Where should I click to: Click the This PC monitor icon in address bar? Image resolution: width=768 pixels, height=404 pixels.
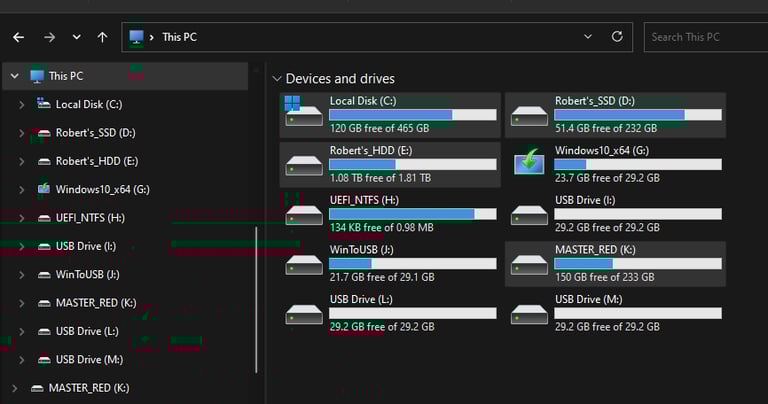click(136, 37)
